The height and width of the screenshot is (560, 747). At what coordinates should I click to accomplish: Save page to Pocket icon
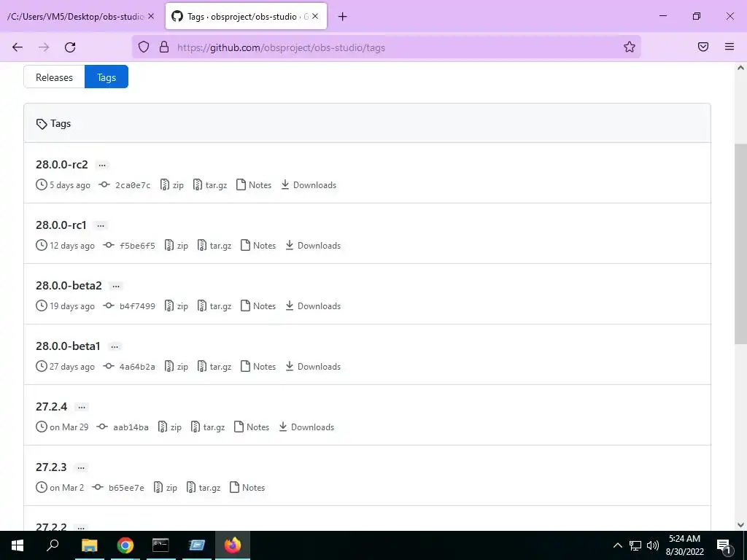pos(703,47)
